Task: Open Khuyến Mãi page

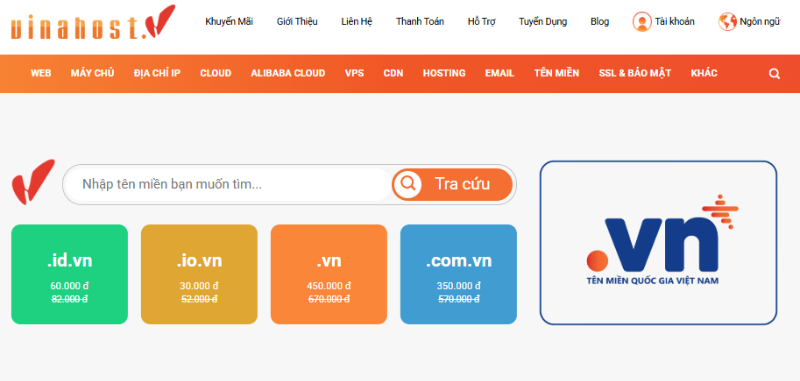Action: (x=229, y=22)
